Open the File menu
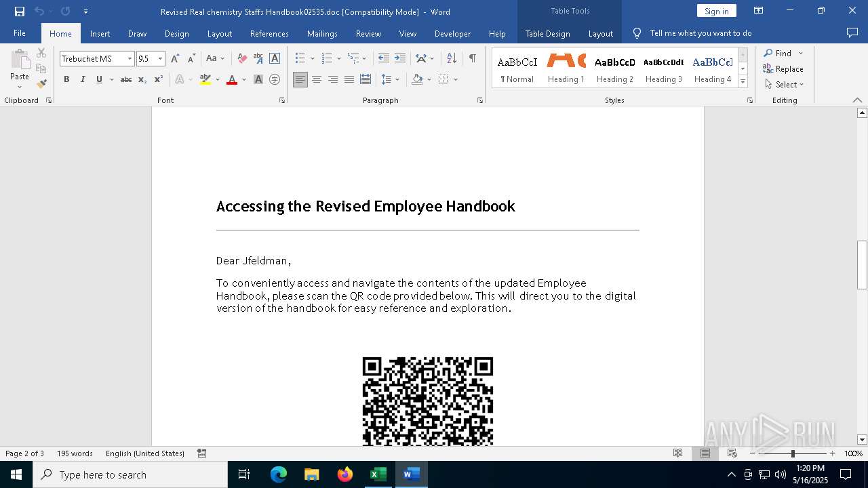This screenshot has height=488, width=868. click(x=20, y=33)
